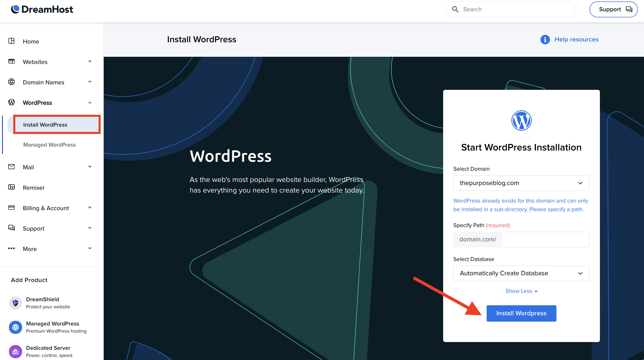Collapse the WordPress sidebar section
Screen dimensions: 644x360
coord(90,103)
